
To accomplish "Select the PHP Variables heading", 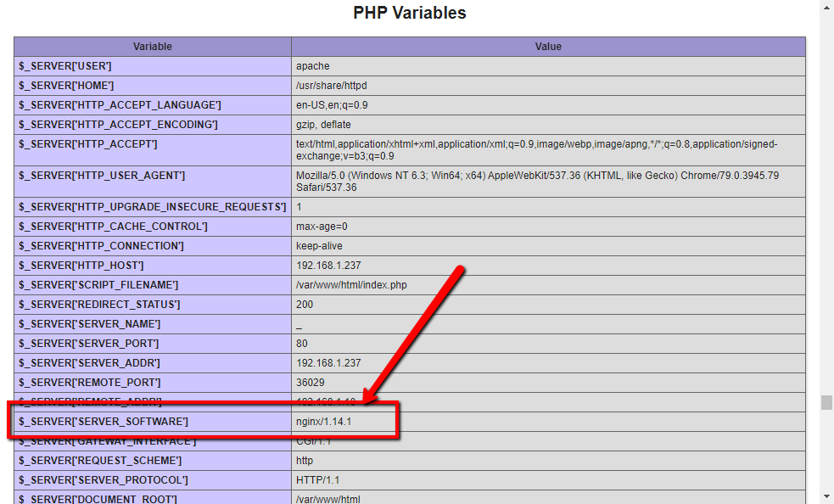I will (x=408, y=13).
